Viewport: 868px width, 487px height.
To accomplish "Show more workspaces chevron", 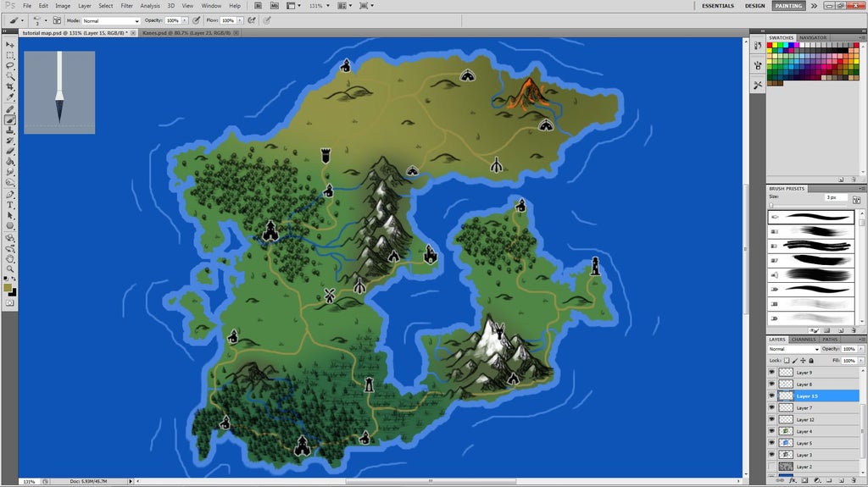I will [x=814, y=6].
